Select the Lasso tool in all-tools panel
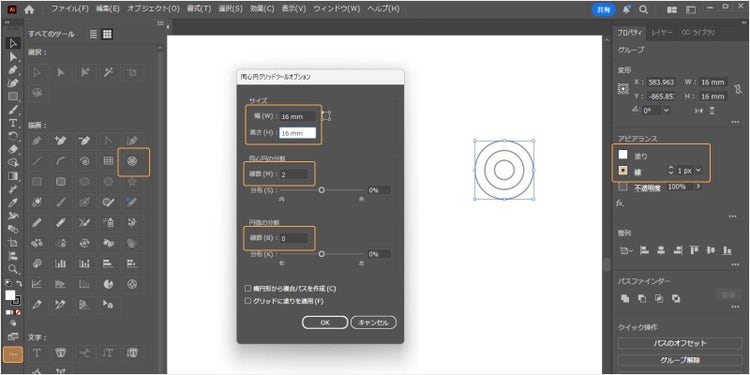The width and height of the screenshot is (750, 375). tap(37, 93)
